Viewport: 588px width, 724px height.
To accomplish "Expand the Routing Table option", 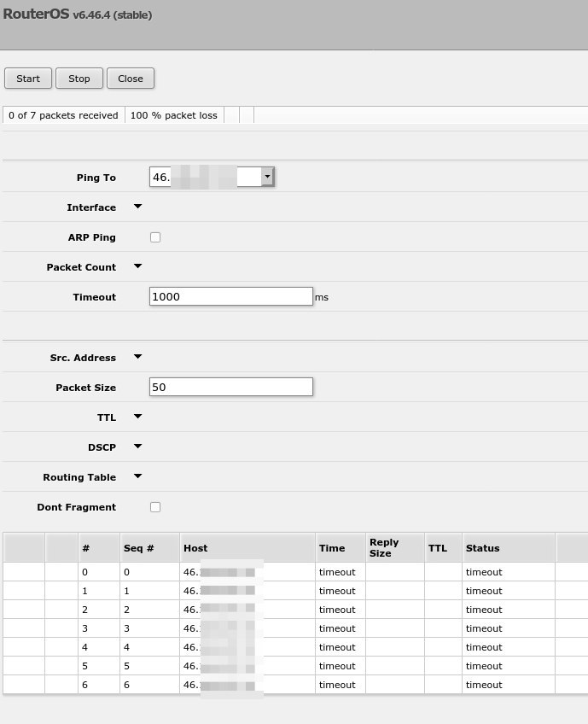I will [137, 476].
